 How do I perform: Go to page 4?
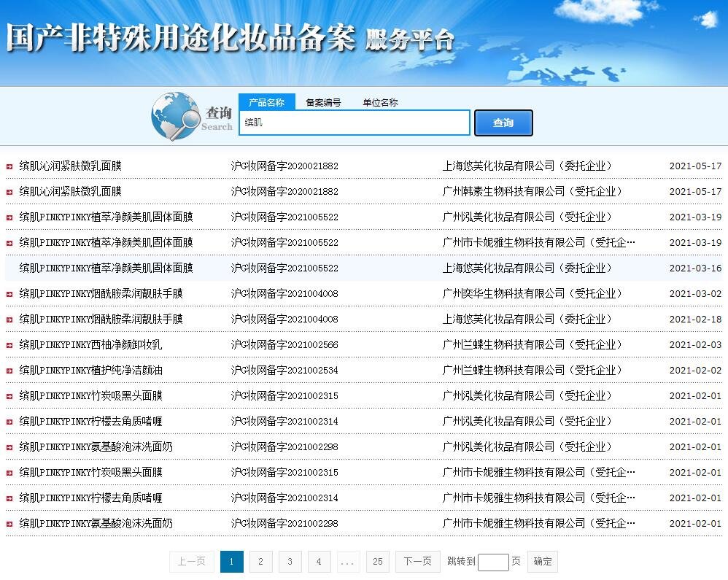pos(319,562)
